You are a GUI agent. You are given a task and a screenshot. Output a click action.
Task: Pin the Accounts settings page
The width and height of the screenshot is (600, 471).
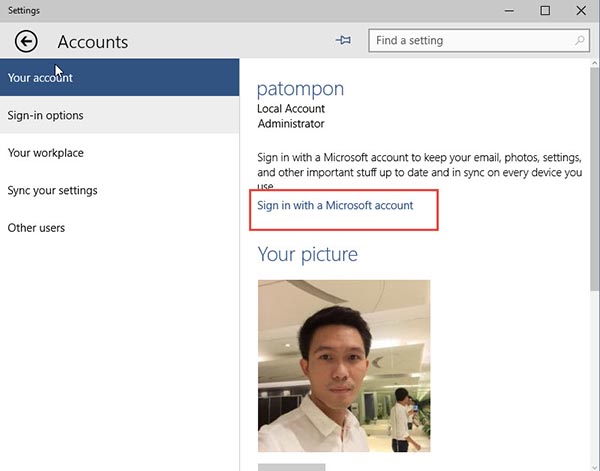click(x=343, y=40)
